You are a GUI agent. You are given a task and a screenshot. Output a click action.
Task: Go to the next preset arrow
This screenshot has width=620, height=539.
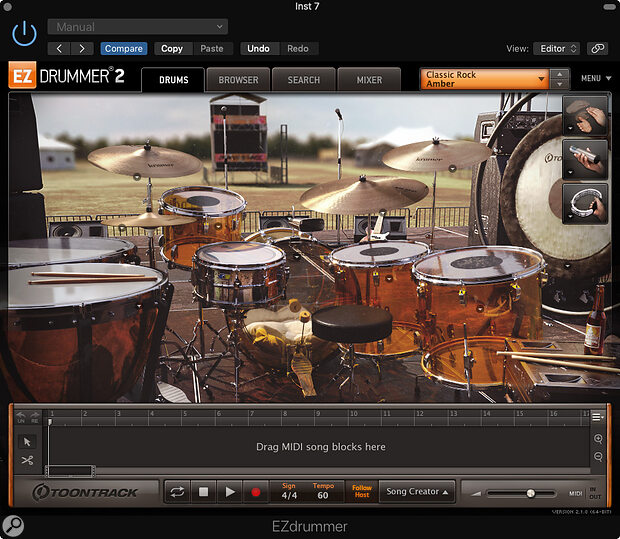[82, 49]
